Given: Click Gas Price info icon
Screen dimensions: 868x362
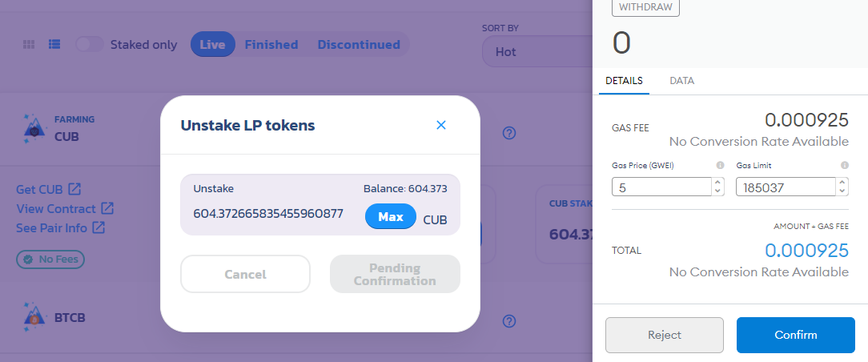Looking at the screenshot, I should coord(720,165).
